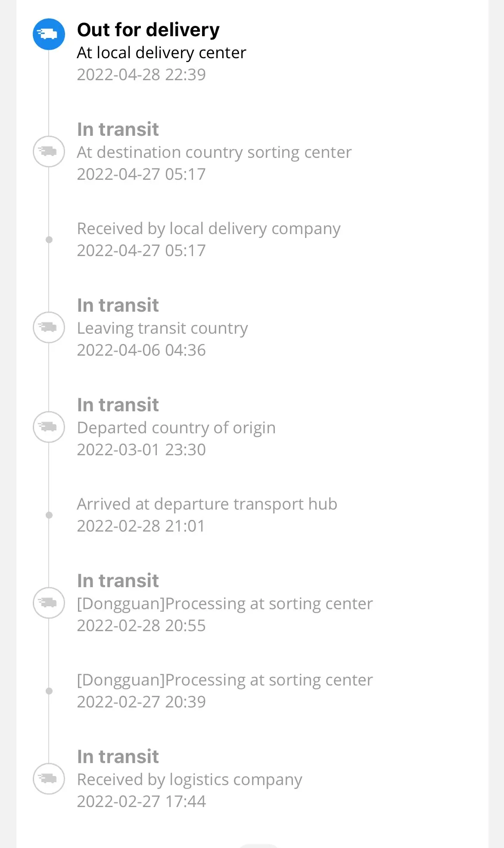
Task: Click timeline dot for 2022-02-27 20:39 Dongguan entry
Action: click(x=49, y=691)
